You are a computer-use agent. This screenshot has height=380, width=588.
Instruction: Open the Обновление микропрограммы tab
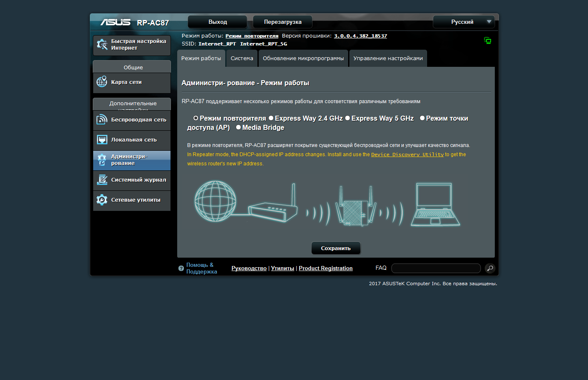pyautogui.click(x=303, y=58)
